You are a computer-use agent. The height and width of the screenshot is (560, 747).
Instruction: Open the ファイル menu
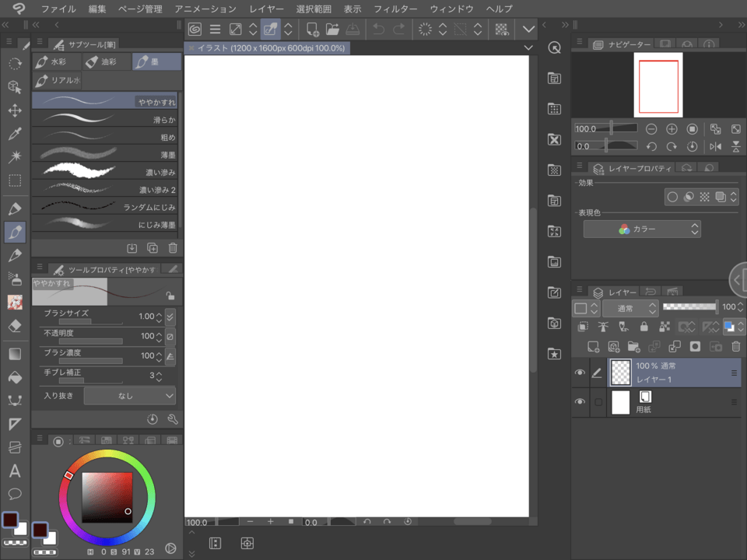point(58,9)
